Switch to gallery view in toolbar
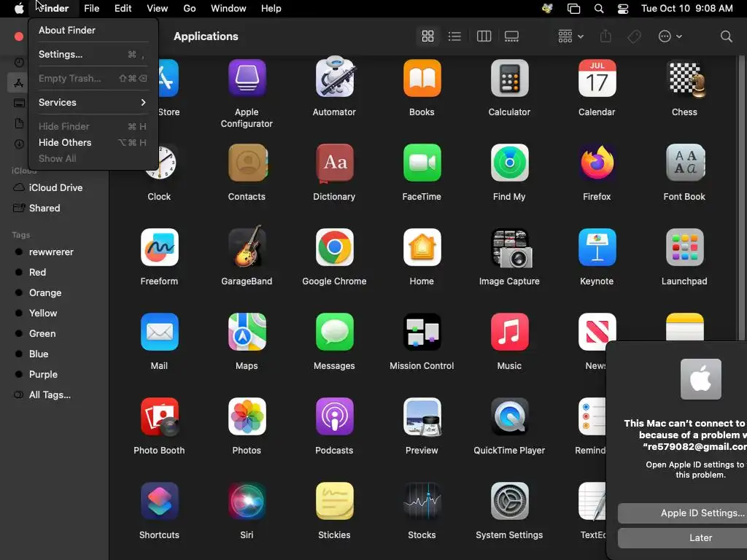This screenshot has width=747, height=560. (511, 36)
